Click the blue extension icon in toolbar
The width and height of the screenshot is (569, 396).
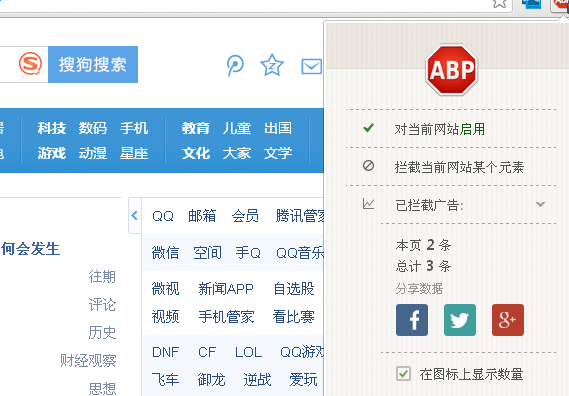(x=531, y=4)
